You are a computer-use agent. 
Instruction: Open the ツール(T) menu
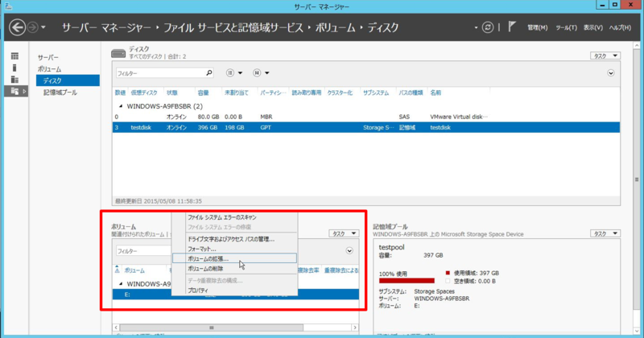click(566, 27)
